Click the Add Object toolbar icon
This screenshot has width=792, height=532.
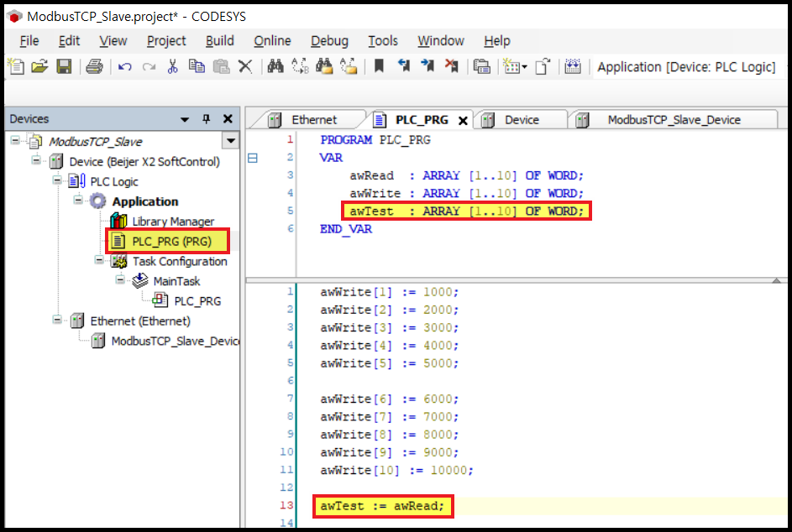511,66
